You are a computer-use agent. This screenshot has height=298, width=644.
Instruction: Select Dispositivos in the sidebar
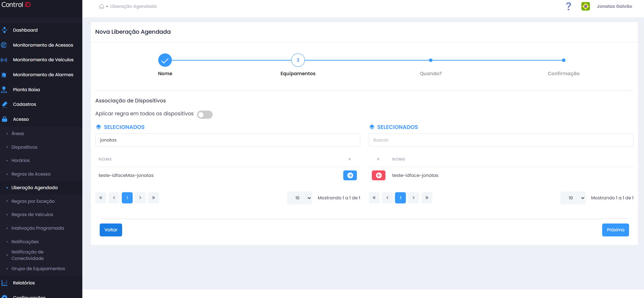pos(24,147)
